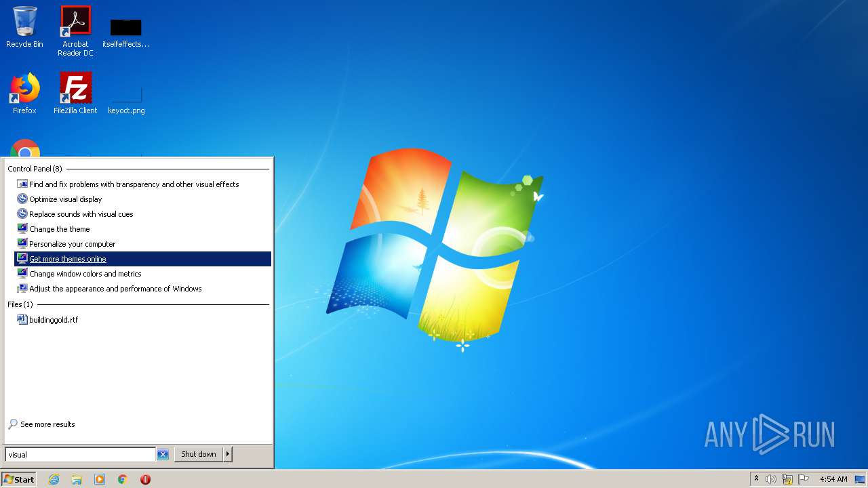Click See more results

47,424
